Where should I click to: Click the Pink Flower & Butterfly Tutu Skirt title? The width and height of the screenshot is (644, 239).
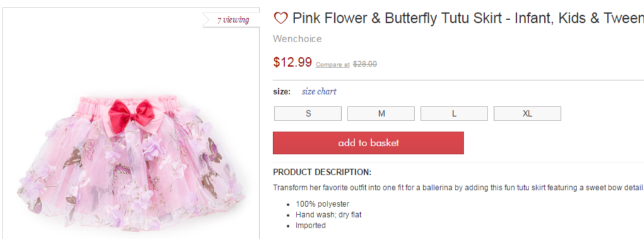tap(468, 18)
